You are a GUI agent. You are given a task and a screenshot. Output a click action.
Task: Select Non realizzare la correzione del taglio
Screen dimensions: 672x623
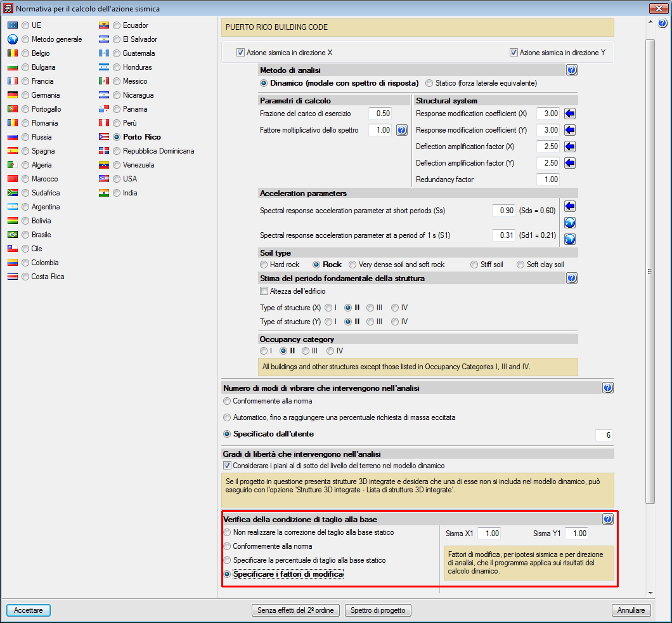(x=227, y=532)
